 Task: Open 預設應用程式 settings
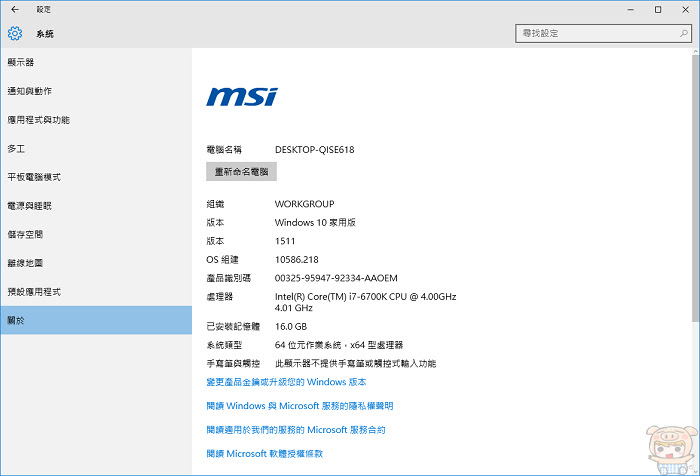pyautogui.click(x=96, y=291)
